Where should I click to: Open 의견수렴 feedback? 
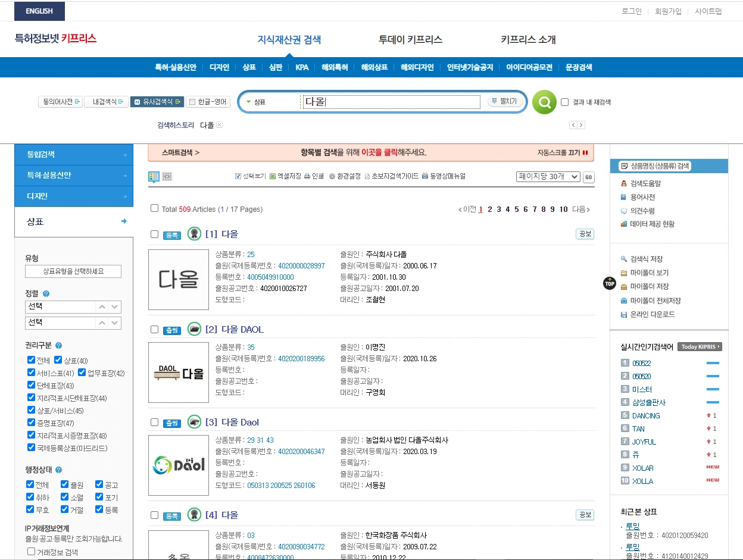pos(638,211)
